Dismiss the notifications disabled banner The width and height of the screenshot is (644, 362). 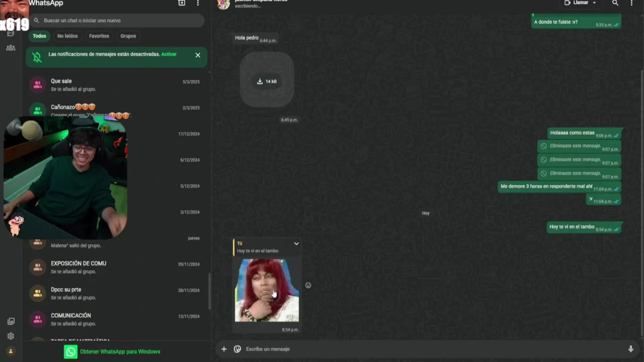pyautogui.click(x=198, y=55)
